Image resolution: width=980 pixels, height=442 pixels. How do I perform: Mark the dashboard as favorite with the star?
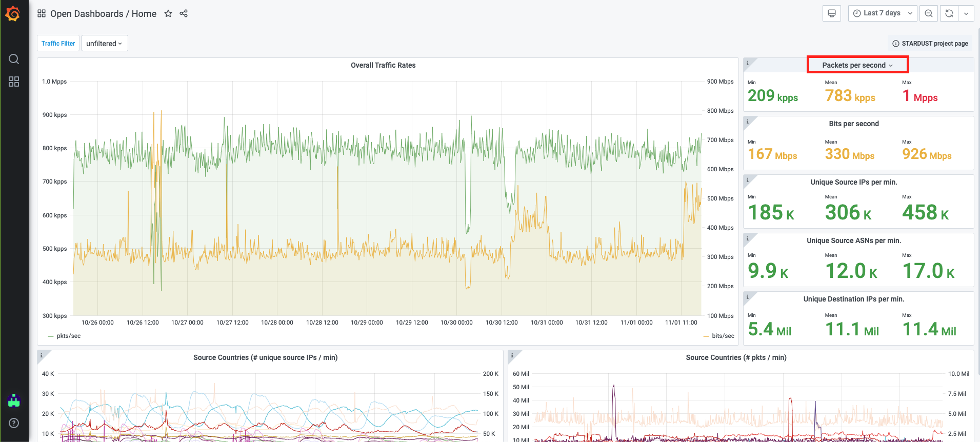coord(168,13)
